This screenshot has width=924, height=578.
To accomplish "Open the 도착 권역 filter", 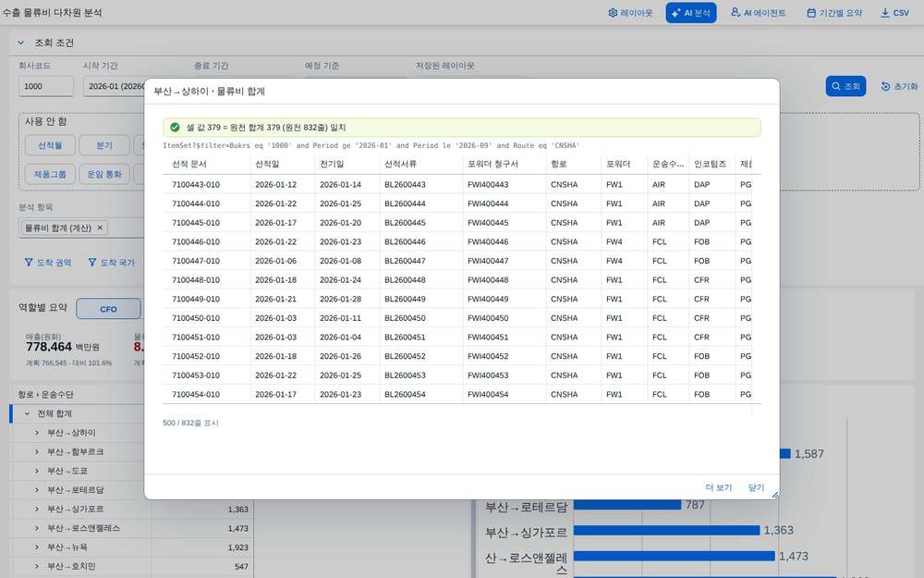I will tap(48, 263).
